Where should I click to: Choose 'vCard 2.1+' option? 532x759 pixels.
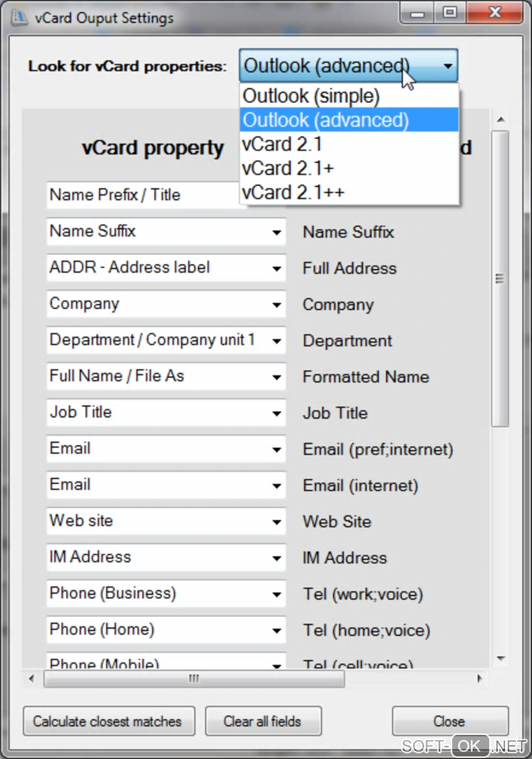point(349,168)
